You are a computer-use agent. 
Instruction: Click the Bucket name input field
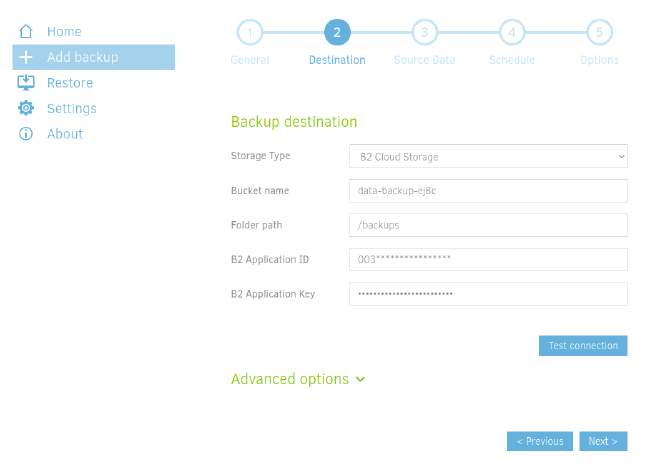(x=488, y=191)
